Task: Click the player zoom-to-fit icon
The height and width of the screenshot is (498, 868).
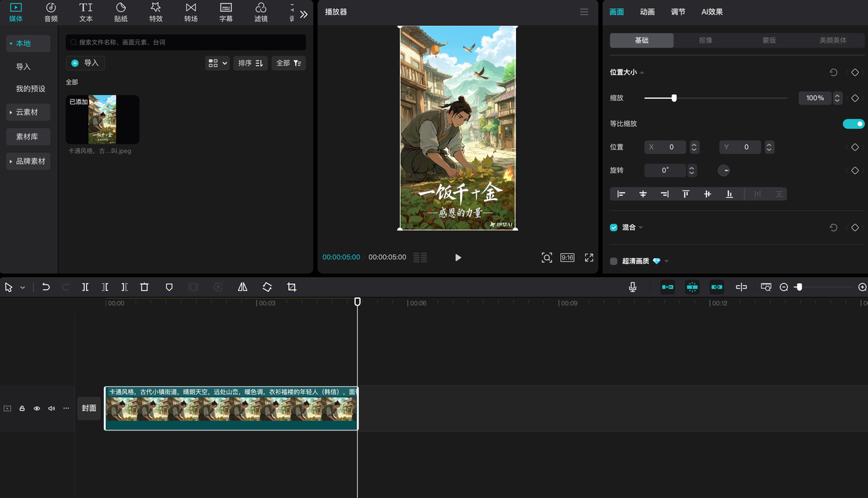Action: [547, 257]
